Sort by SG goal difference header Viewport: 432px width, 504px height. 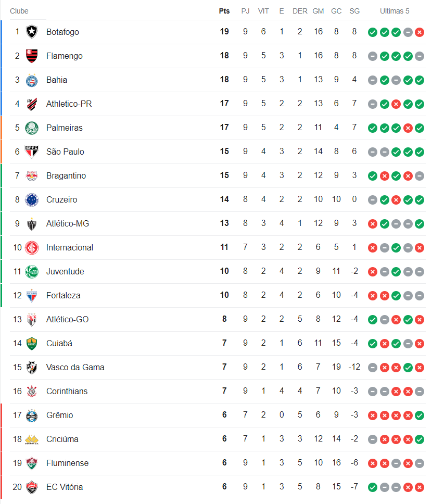(x=354, y=11)
